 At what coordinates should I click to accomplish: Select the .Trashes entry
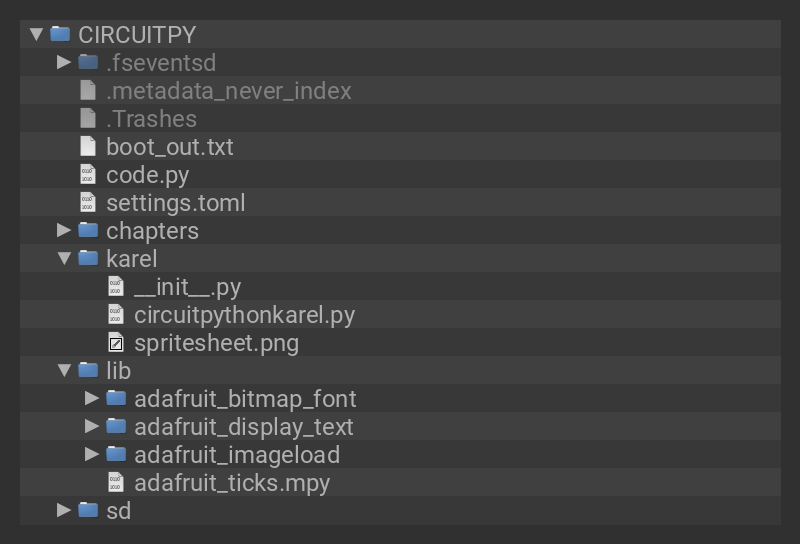(151, 119)
